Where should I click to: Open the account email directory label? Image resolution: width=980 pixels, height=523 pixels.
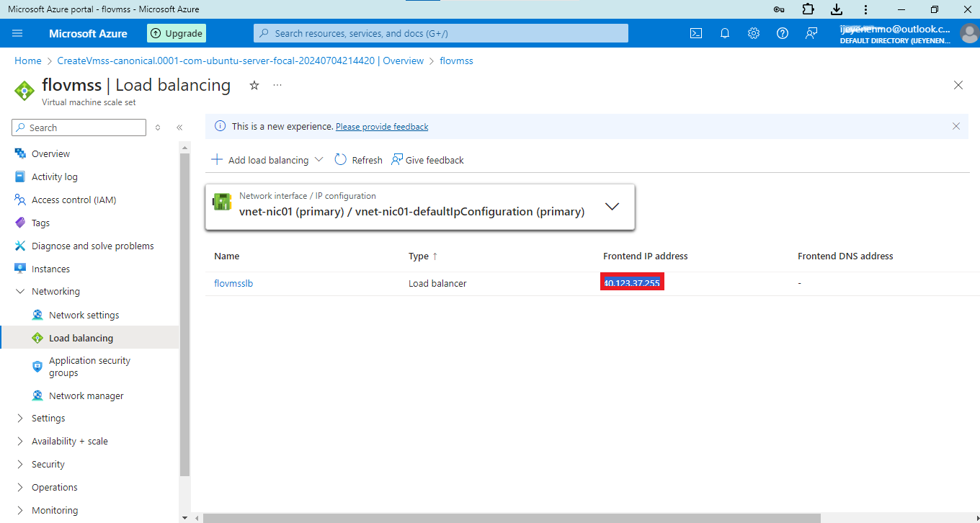(x=895, y=33)
